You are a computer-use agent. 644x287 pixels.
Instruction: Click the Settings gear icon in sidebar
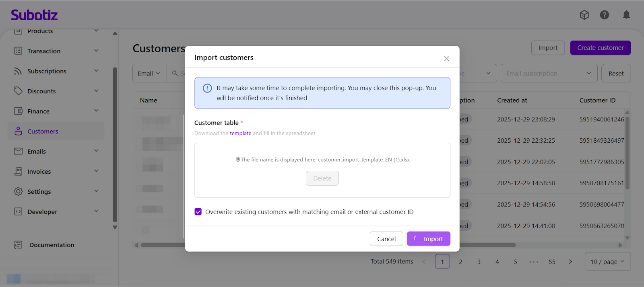(x=18, y=191)
